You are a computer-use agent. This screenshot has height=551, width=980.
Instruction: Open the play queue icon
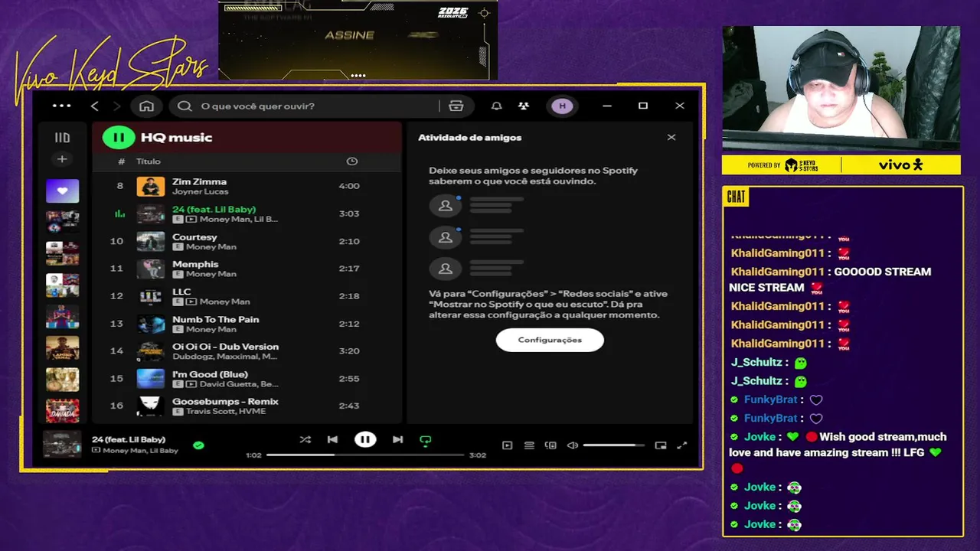coord(529,445)
